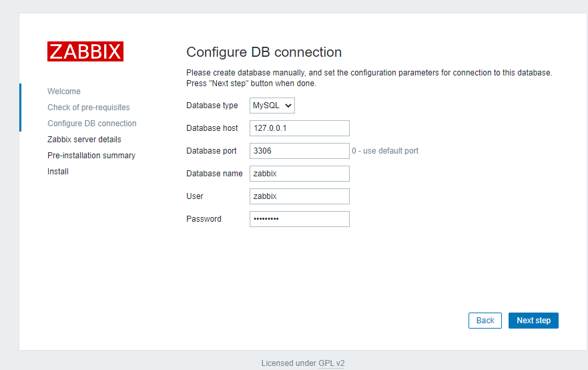Click the Database name label

click(x=214, y=174)
